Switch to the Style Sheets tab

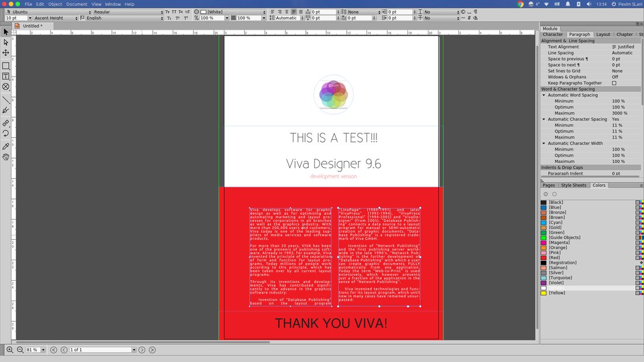coord(573,185)
